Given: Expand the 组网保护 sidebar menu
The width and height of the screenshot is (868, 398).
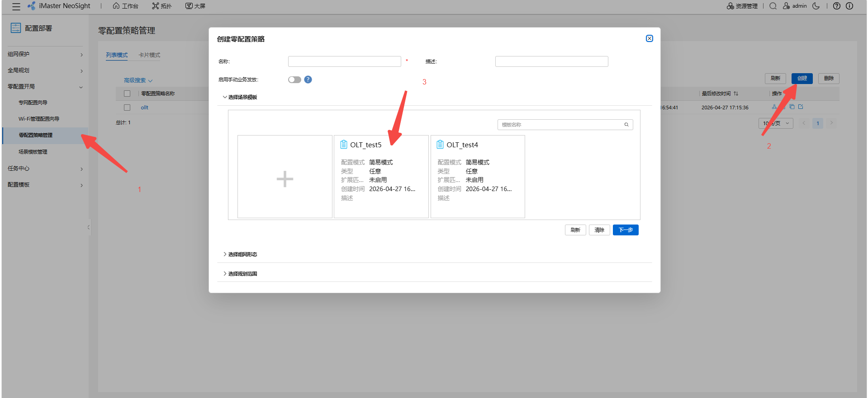Looking at the screenshot, I should [x=45, y=54].
